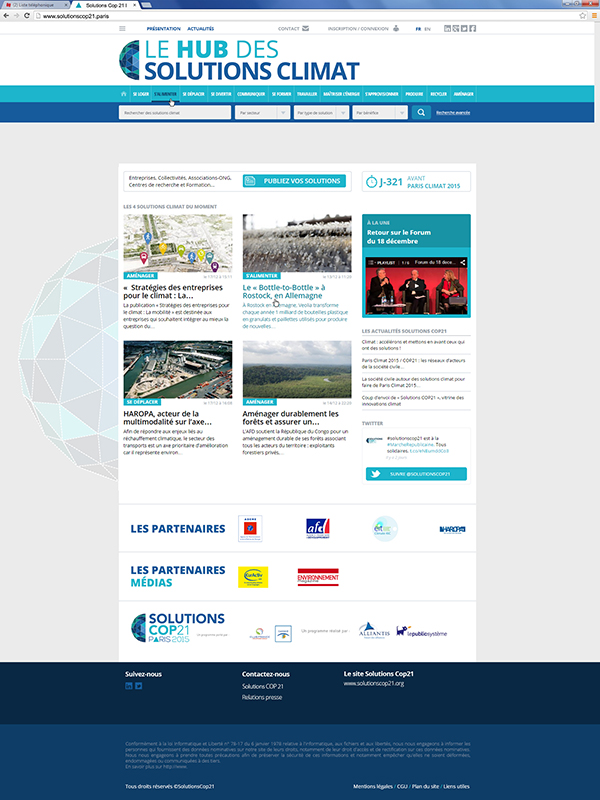Image resolution: width=600 pixels, height=800 pixels.
Task: Open the Relations presse footer link
Action: click(x=262, y=697)
